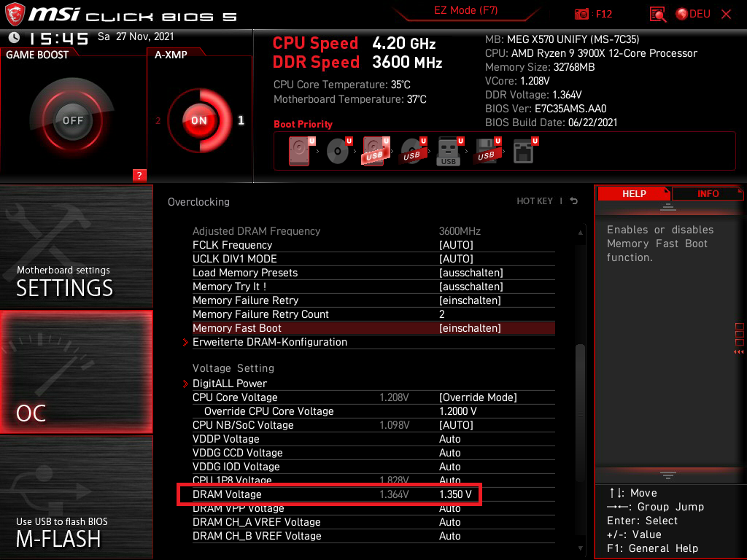The height and width of the screenshot is (560, 747).
Task: Click the help panel top grip handle
Action: pos(668,206)
